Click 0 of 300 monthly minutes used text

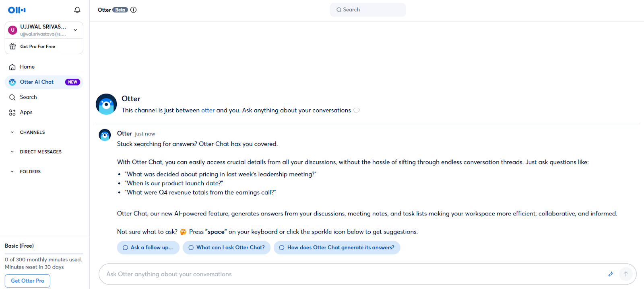(x=43, y=260)
